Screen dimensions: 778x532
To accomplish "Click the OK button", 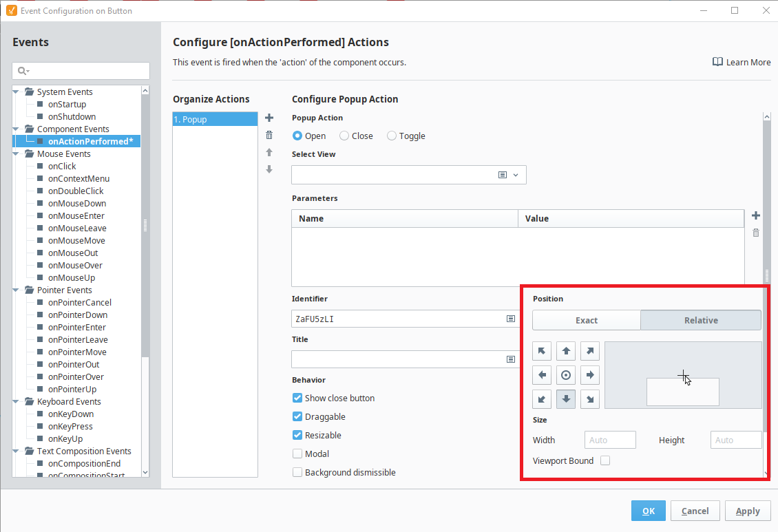I will pyautogui.click(x=648, y=511).
